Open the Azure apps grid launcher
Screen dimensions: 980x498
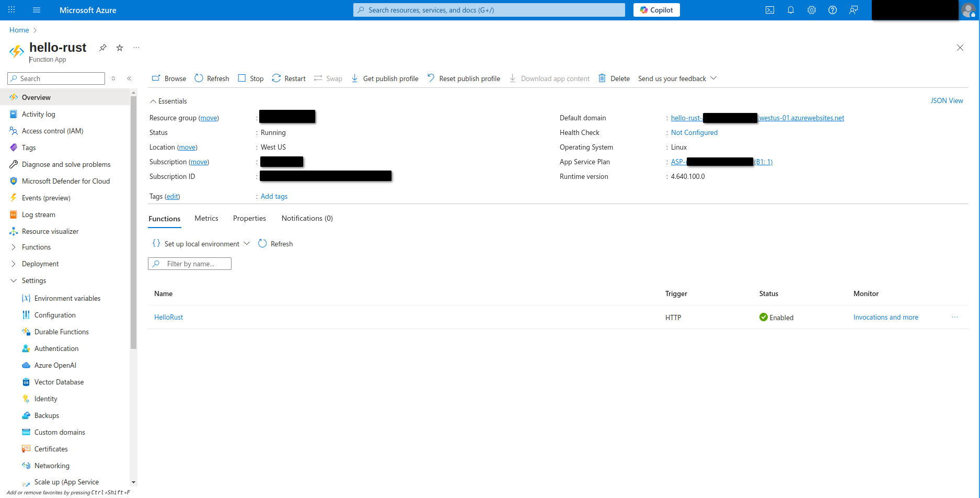tap(11, 10)
